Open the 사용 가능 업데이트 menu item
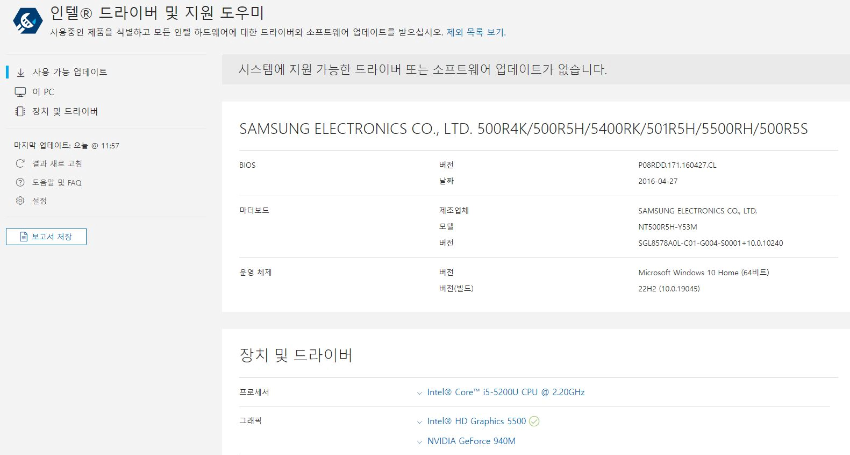Viewport: 850px width, 455px height. [70, 72]
